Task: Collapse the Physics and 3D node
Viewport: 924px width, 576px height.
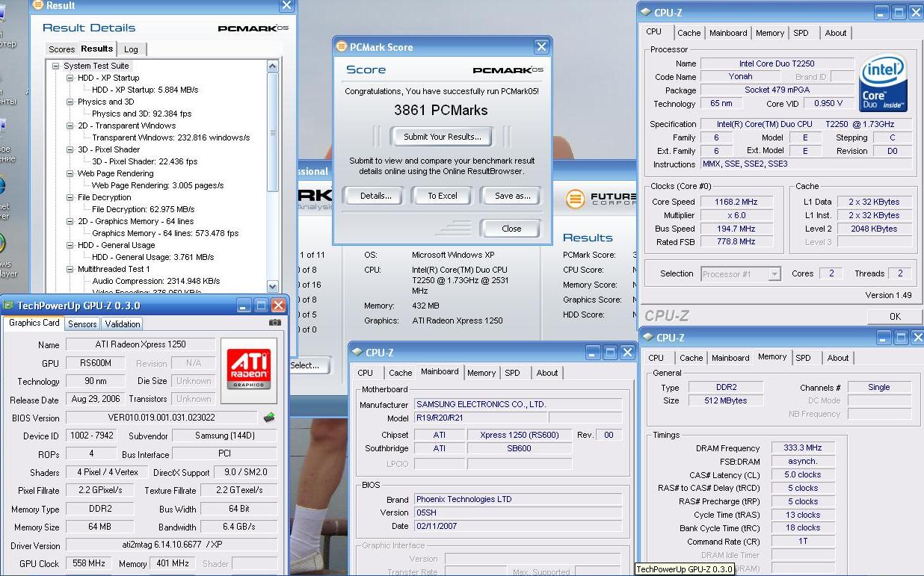Action: coord(70,102)
